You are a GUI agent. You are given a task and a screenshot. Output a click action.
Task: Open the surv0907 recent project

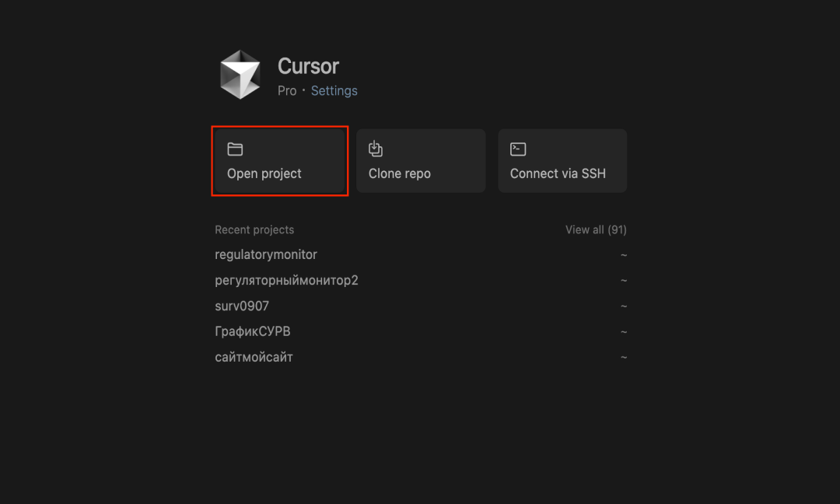pos(242,306)
